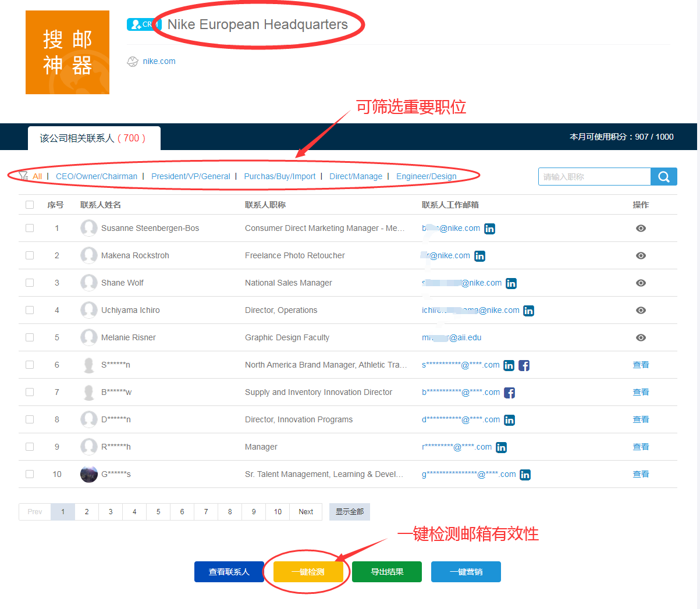Click the 一键检测 button

coord(308,572)
